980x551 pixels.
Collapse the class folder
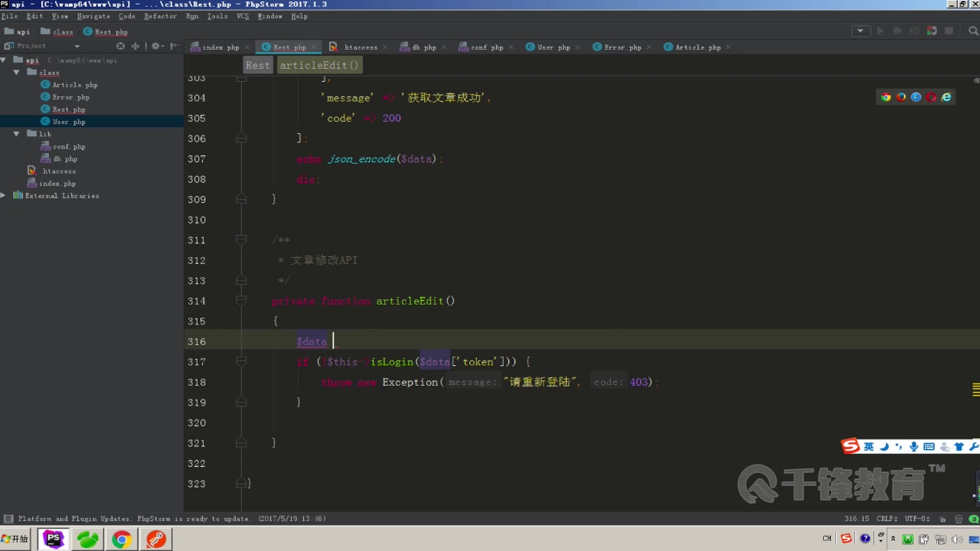pos(17,73)
